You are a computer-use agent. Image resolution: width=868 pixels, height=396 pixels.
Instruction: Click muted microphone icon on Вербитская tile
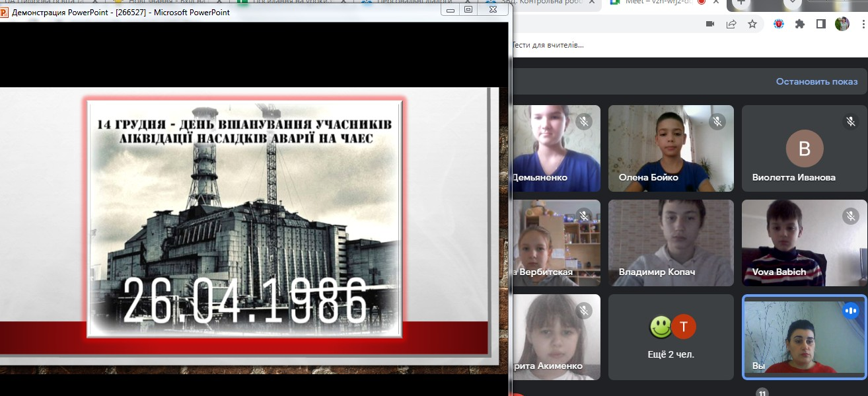click(583, 216)
